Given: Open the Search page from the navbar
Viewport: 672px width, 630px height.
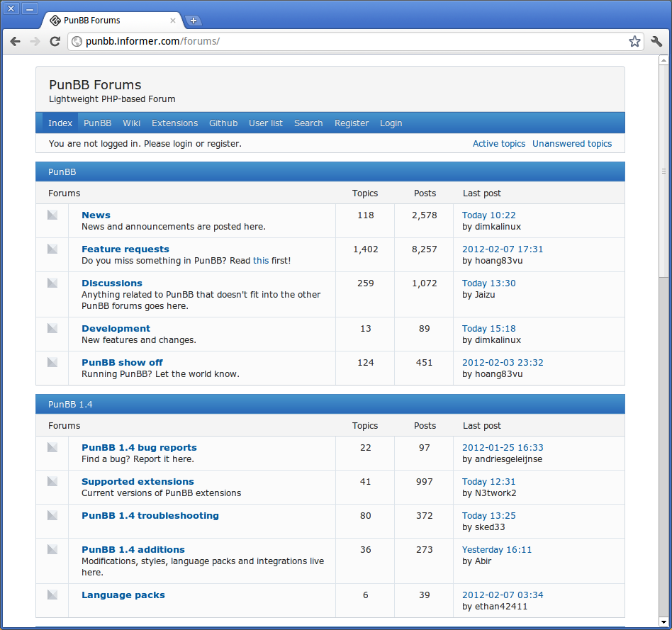Looking at the screenshot, I should click(x=308, y=123).
